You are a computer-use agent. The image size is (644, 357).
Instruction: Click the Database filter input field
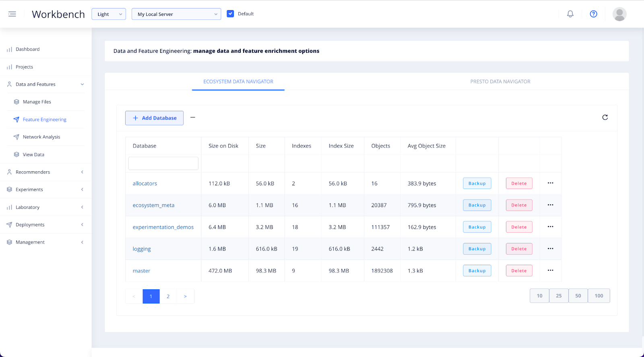(163, 163)
